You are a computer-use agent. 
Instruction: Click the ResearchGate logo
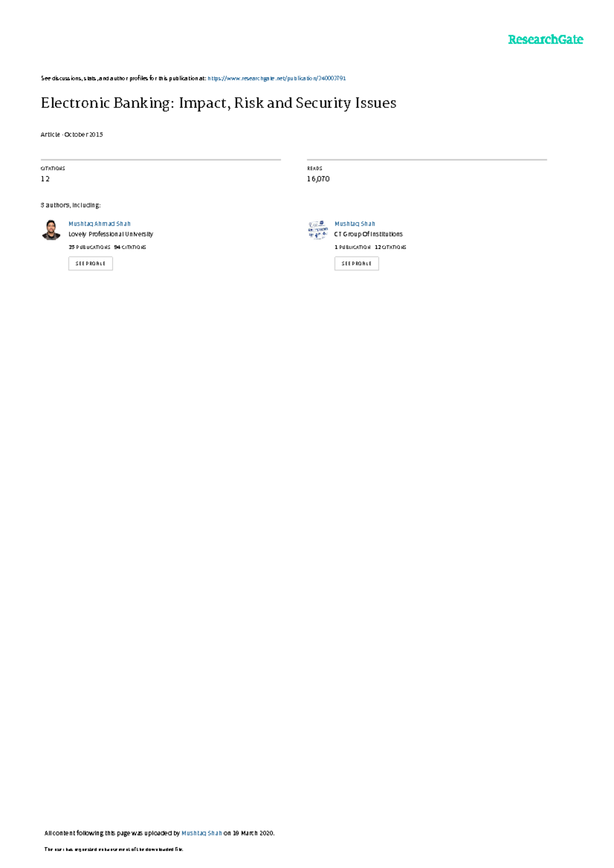(545, 40)
